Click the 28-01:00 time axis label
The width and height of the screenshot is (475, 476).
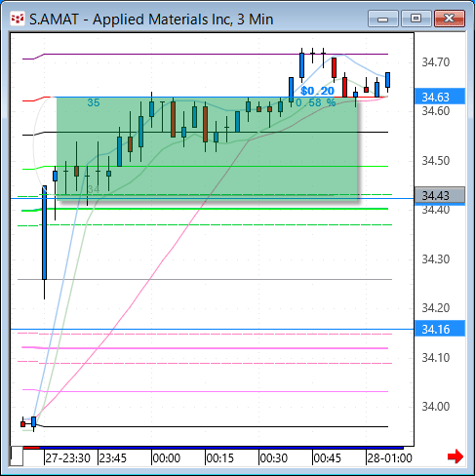click(x=389, y=458)
